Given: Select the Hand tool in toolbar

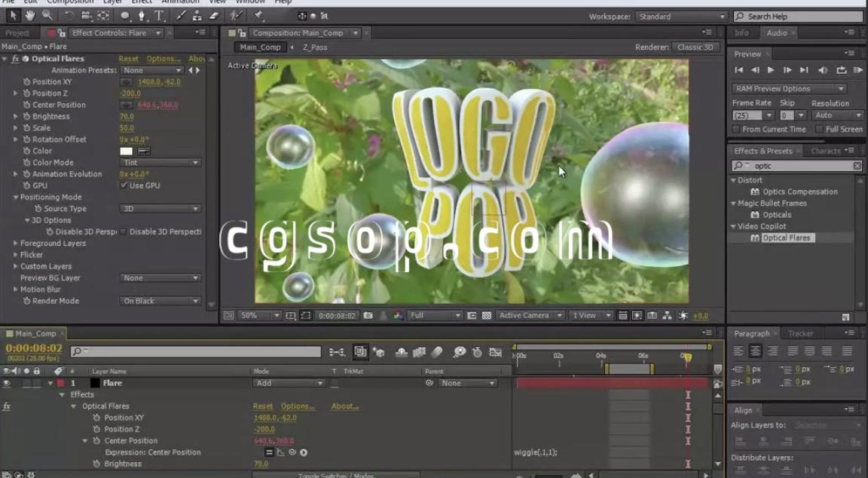Looking at the screenshot, I should tap(30, 15).
